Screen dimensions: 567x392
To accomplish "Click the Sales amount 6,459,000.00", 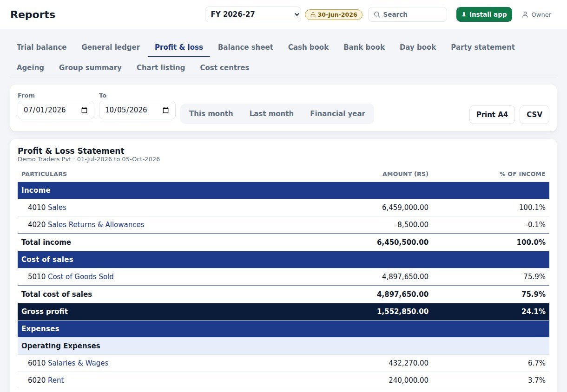I will (x=405, y=208).
